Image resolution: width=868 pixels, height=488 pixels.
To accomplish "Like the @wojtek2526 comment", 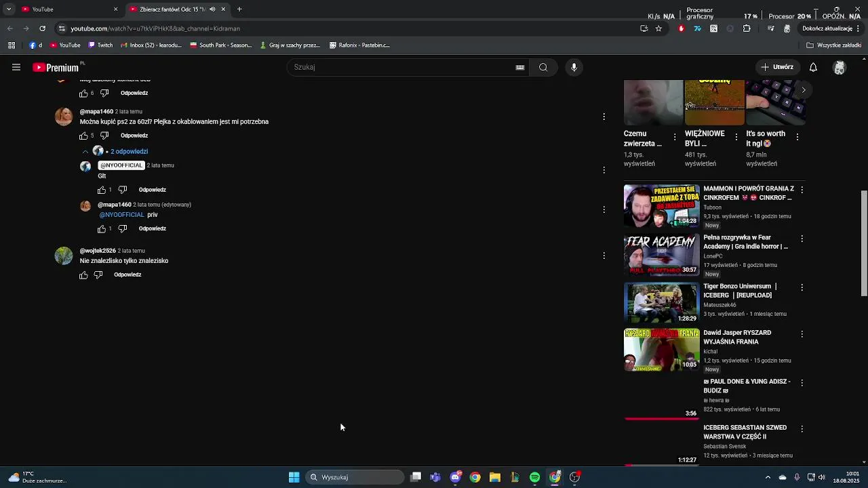I will [83, 274].
